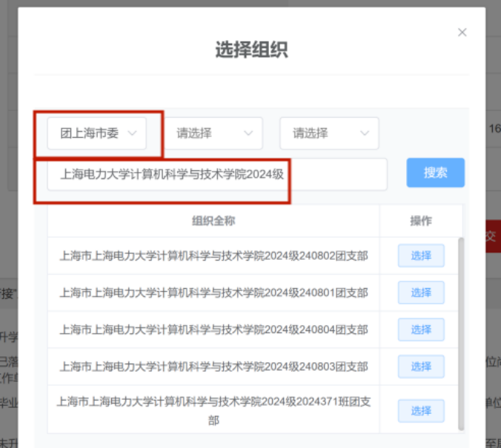Pick 选择 next to 240803团支部
This screenshot has height=448, width=501.
pyautogui.click(x=421, y=367)
